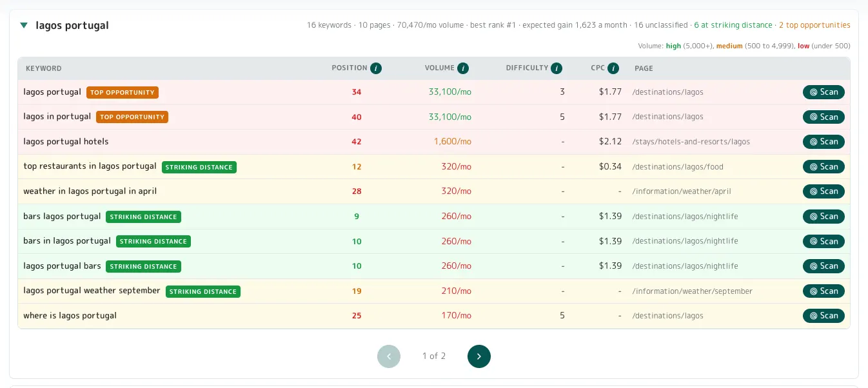Viewport: 868px width, 388px height.
Task: Click Striking Distance badge on 'bars in lagos portugal'
Action: pyautogui.click(x=153, y=241)
